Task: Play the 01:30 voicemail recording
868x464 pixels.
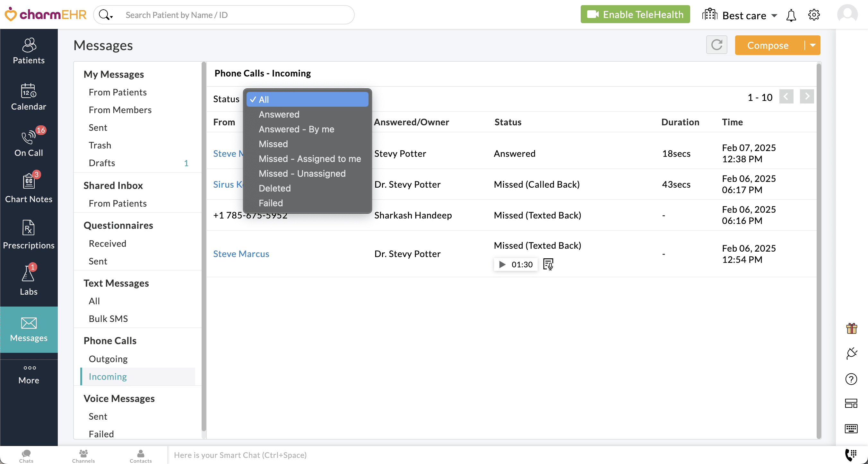Action: pos(502,264)
